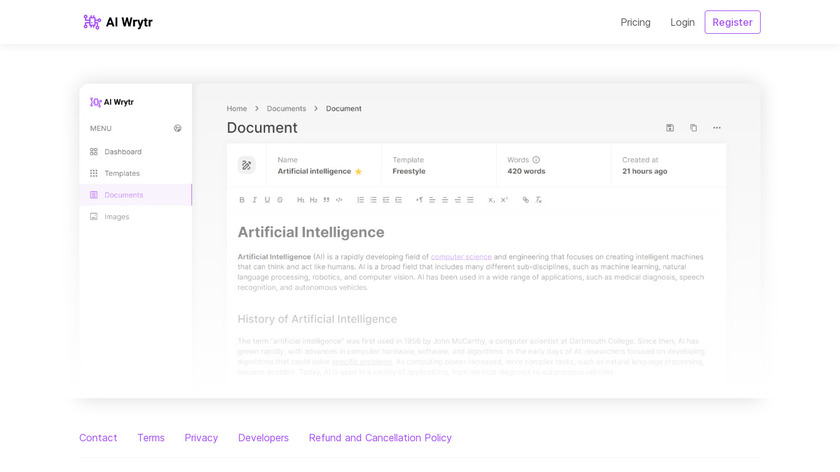Image resolution: width=840 pixels, height=472 pixels.
Task: Click the AI Wrytr logo in the sidebar
Action: pyautogui.click(x=111, y=102)
